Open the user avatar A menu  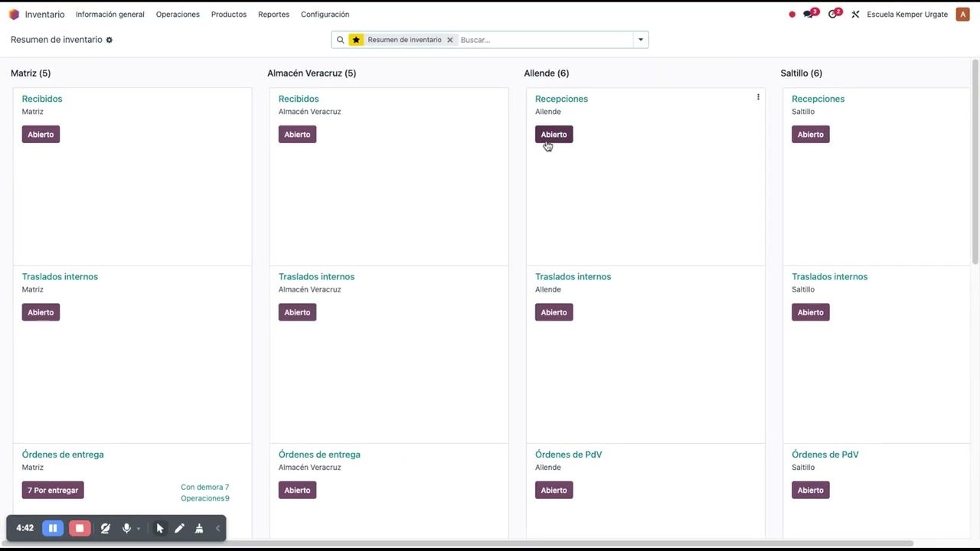pyautogui.click(x=963, y=15)
